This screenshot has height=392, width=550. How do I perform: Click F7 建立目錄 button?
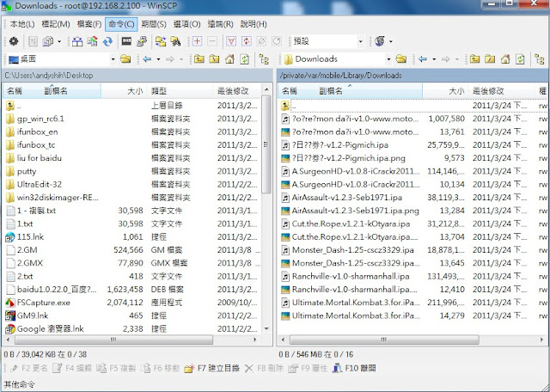[212, 368]
